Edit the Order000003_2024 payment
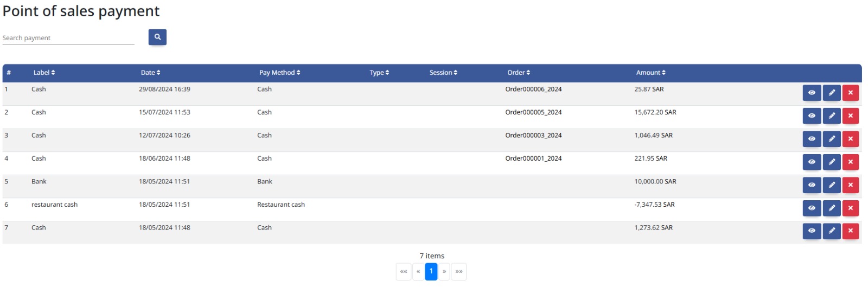 click(832, 139)
